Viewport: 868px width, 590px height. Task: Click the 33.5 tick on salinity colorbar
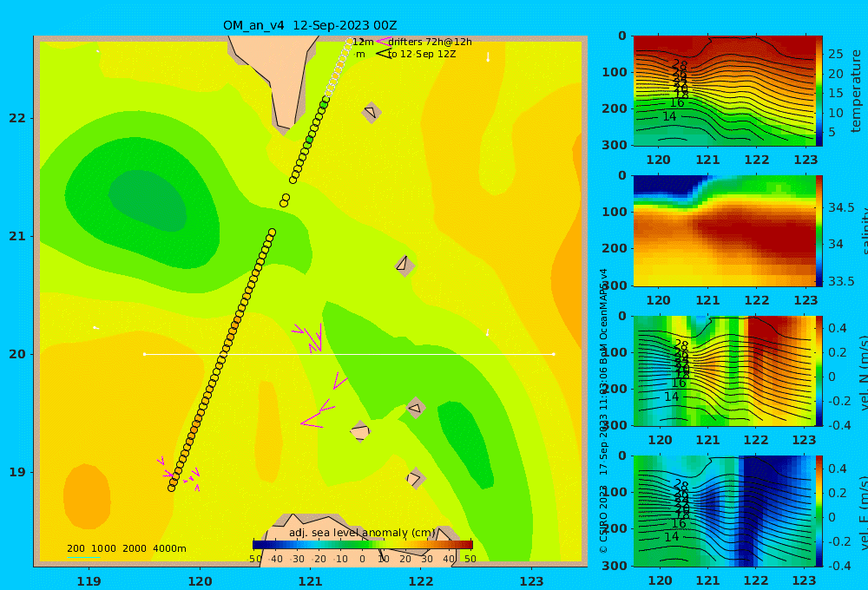pos(841,281)
